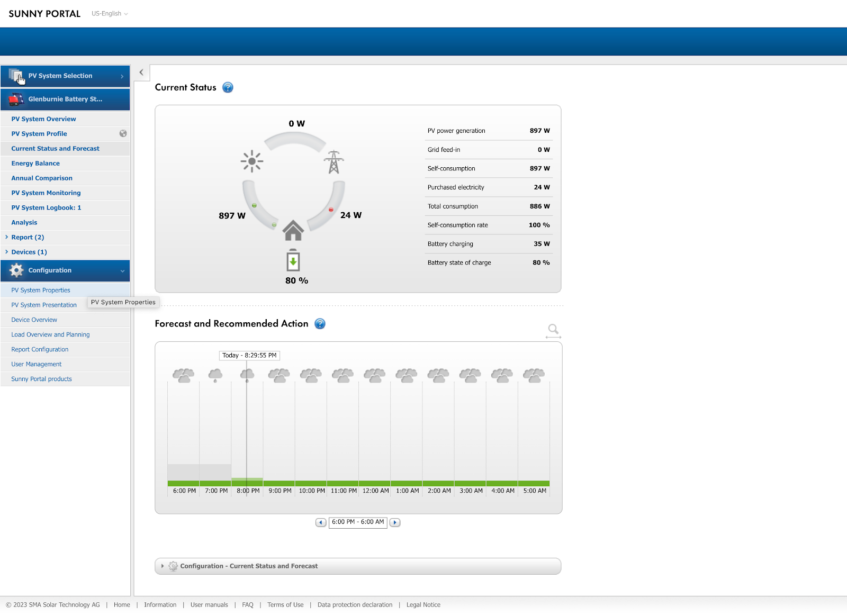Click the utility grid pylon icon
This screenshot has height=616, width=847.
click(x=334, y=162)
